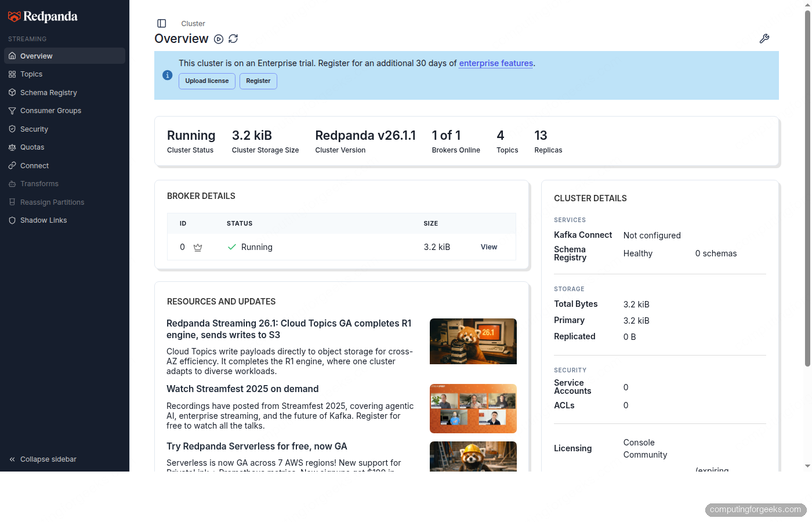The height and width of the screenshot is (522, 812).
Task: Open Security using its shield icon
Action: [x=11, y=129]
